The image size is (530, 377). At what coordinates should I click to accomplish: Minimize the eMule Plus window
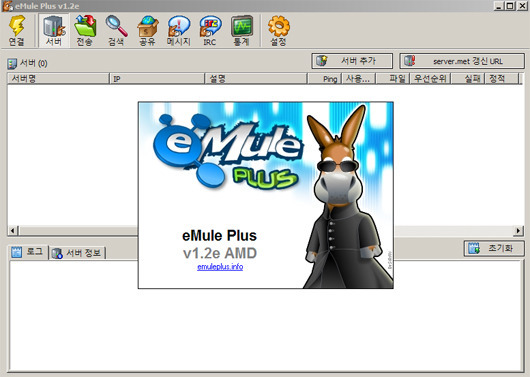coord(499,6)
